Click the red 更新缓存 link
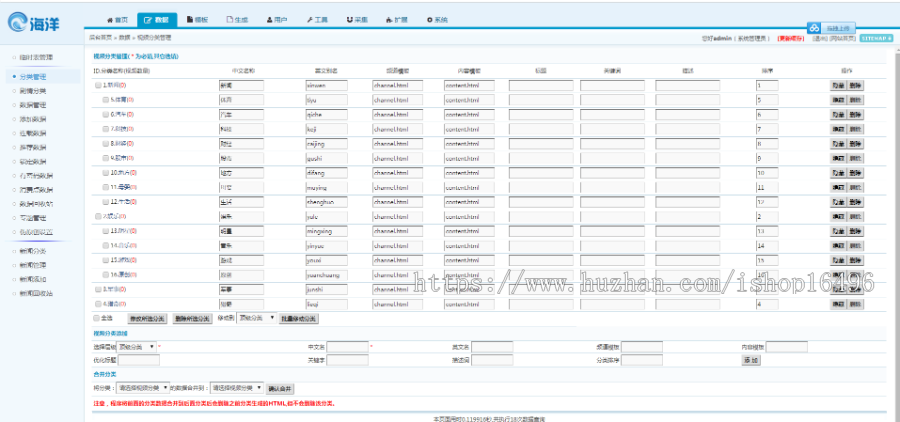Viewport: 900px width, 422px height. tap(790, 38)
